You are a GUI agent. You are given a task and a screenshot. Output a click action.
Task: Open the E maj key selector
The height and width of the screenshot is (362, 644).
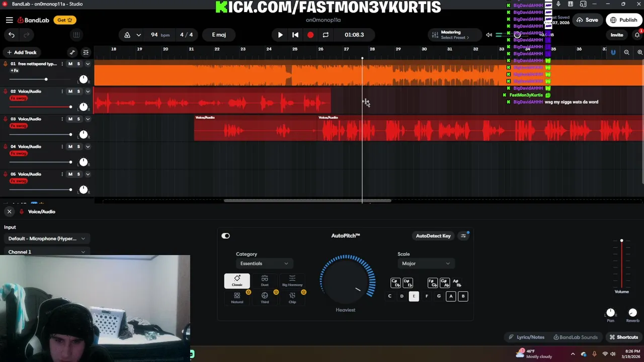pyautogui.click(x=219, y=35)
